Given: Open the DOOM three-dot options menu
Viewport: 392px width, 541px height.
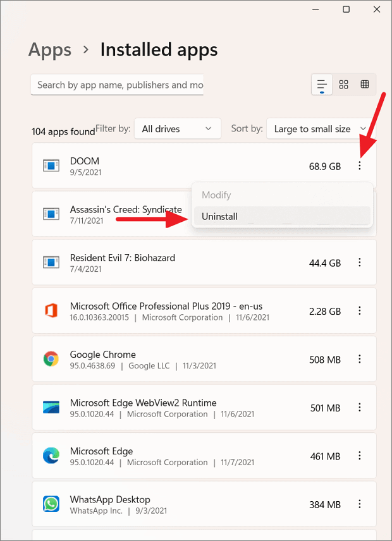Looking at the screenshot, I should [x=360, y=166].
